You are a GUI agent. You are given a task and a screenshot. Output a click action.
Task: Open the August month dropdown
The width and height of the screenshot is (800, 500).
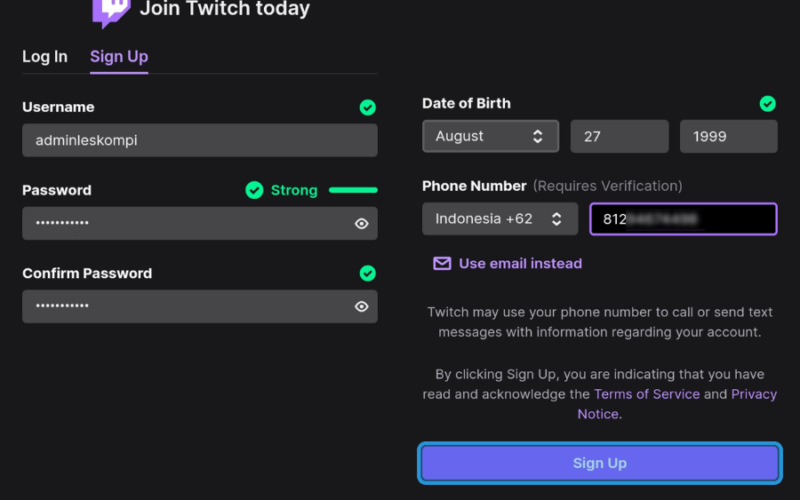490,136
